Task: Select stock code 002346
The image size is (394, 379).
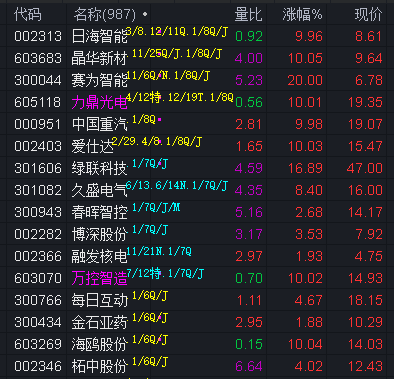Action: coord(38,366)
